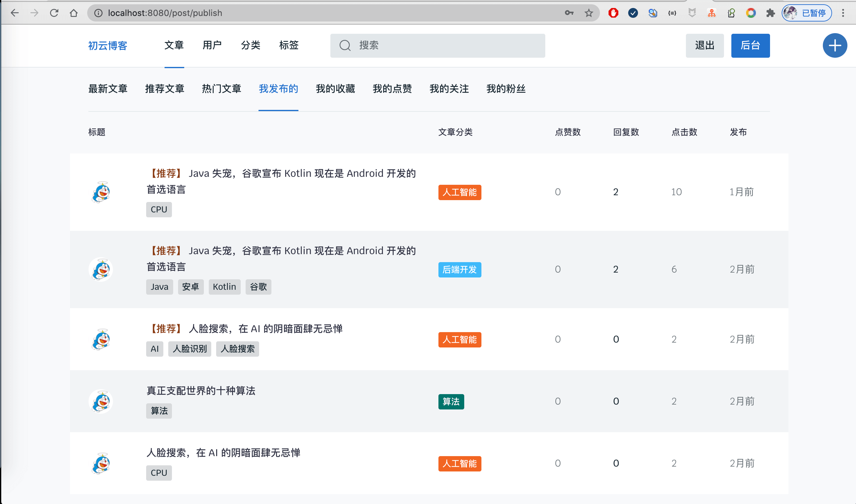The width and height of the screenshot is (856, 504).
Task: Click the 退出 logout button
Action: (x=705, y=45)
